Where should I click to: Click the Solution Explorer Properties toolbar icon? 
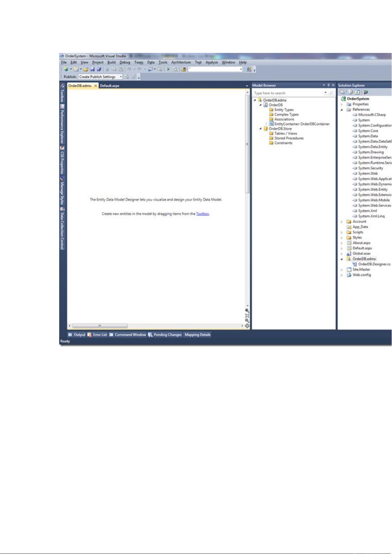[342, 92]
